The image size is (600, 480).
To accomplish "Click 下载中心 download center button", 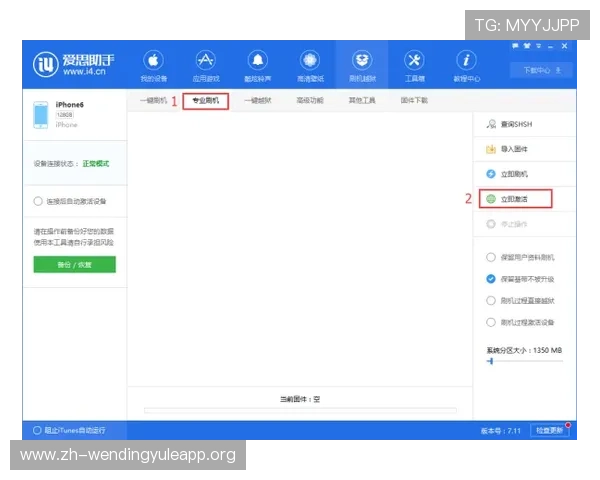I will coord(541,70).
